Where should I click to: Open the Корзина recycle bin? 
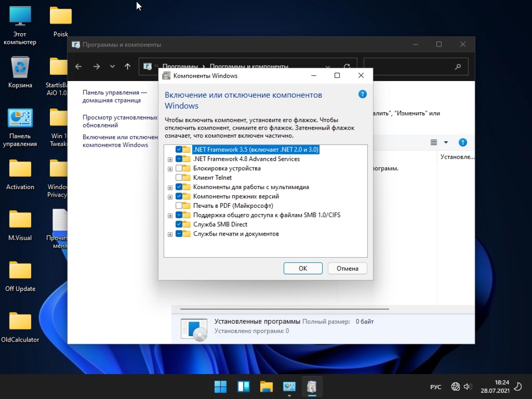click(x=20, y=73)
